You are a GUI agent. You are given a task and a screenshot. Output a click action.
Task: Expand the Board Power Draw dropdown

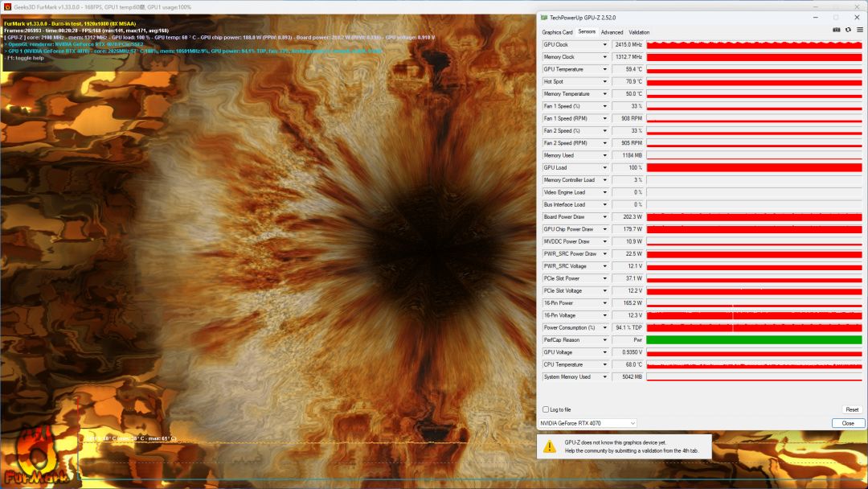click(604, 217)
